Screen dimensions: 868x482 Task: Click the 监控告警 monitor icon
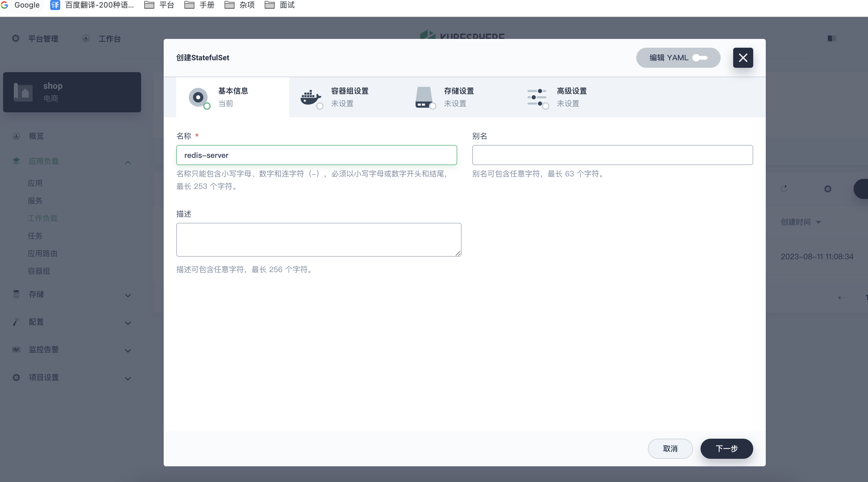click(16, 350)
